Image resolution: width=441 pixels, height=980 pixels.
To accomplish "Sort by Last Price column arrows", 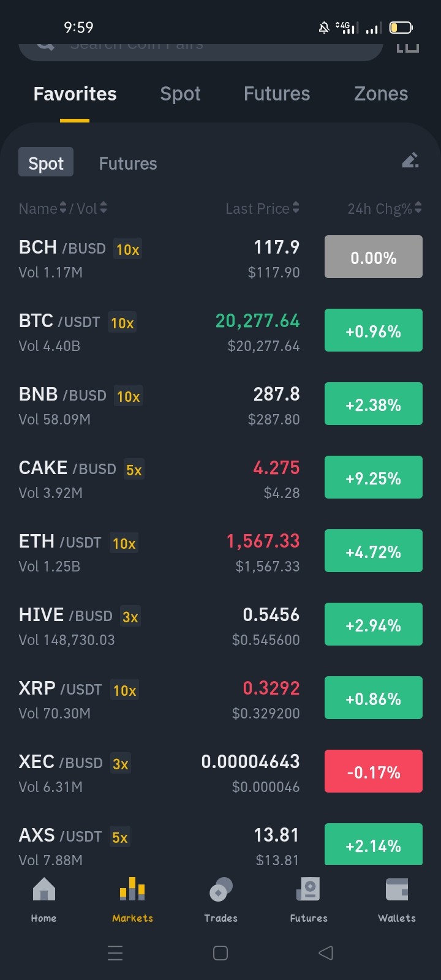I will tap(296, 208).
